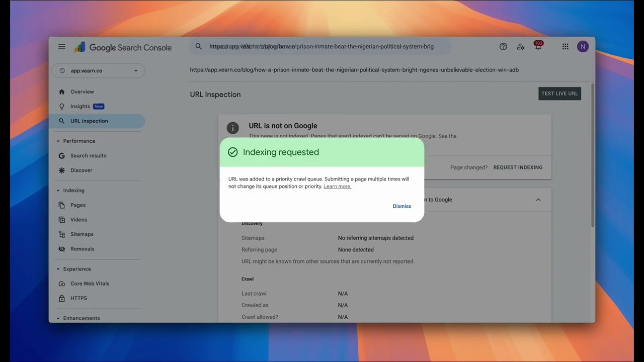Click the Search results Google G icon
Screen dimensions: 644x362
tap(62, 155)
